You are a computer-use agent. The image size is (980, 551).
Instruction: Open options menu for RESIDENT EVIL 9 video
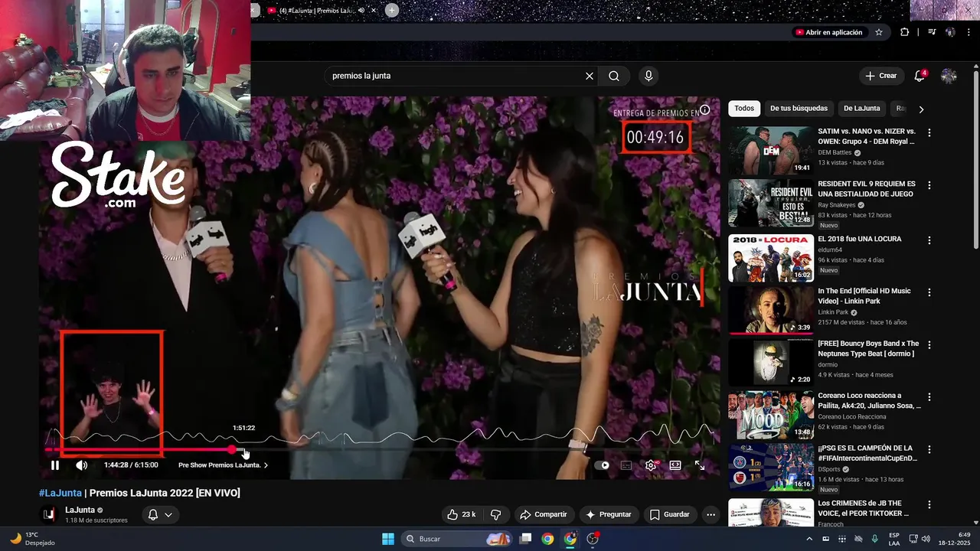[929, 185]
